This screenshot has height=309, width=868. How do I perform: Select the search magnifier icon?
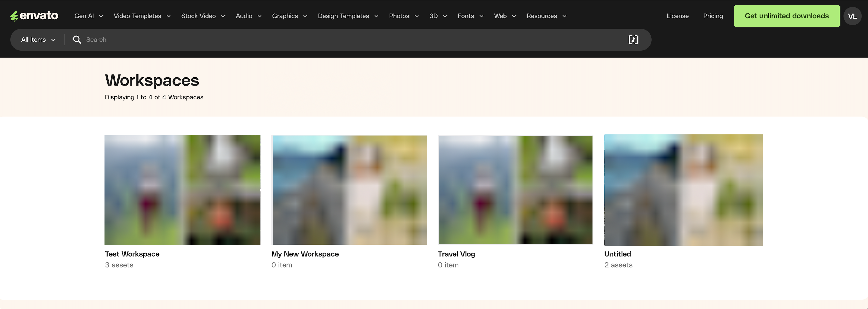77,39
